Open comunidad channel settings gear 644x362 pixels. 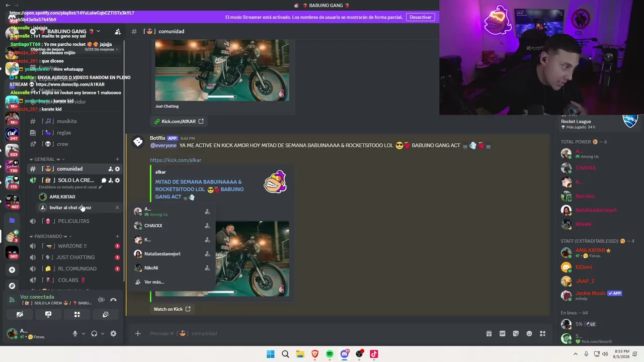[x=117, y=169]
